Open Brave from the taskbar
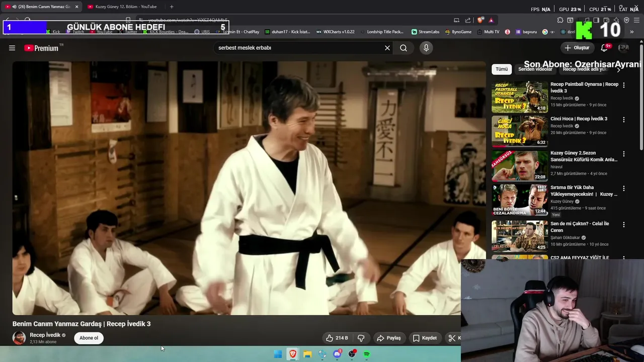644x362 pixels. coord(293,354)
